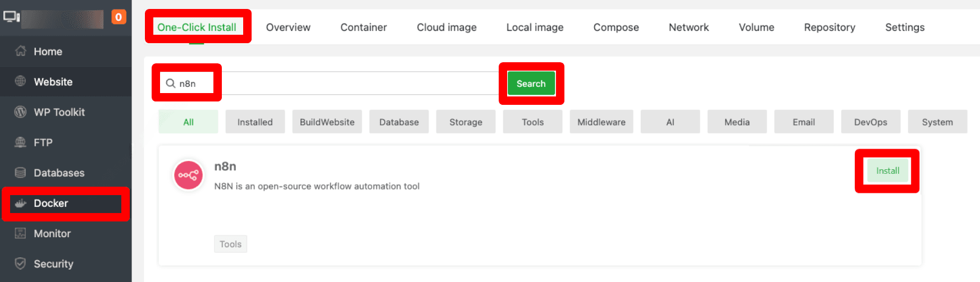Filter by Storage category
This screenshot has width=980, height=282.
point(466,122)
